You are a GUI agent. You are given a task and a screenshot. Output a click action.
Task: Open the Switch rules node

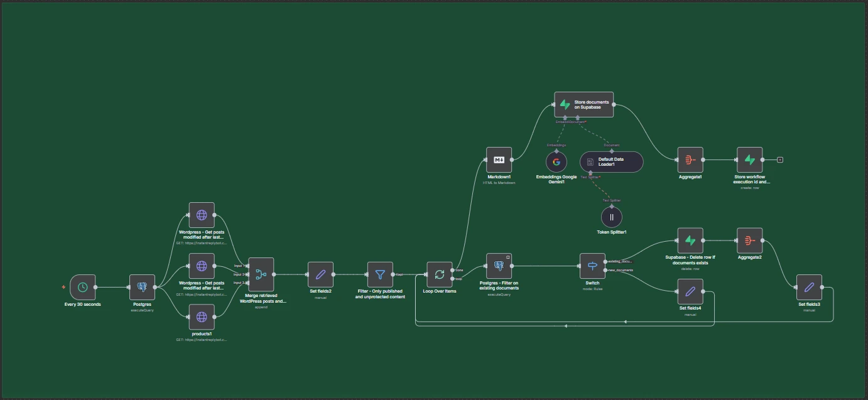pyautogui.click(x=592, y=266)
